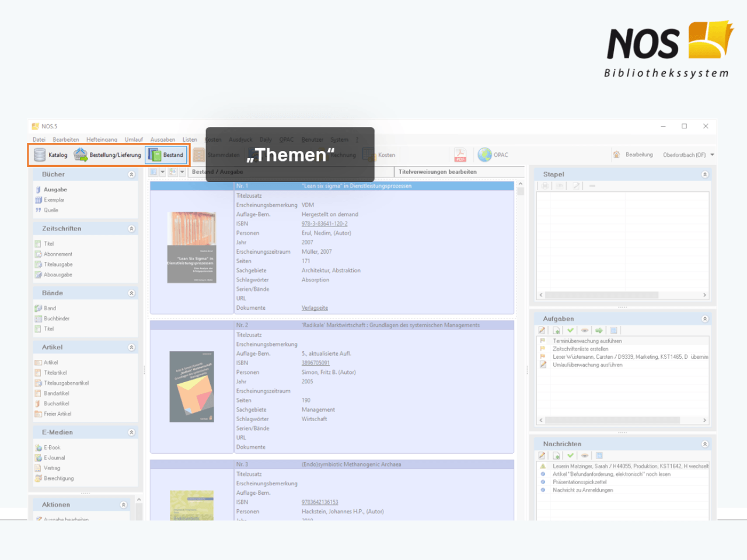
Task: Click the green checkmark in Nachrichten
Action: (570, 456)
